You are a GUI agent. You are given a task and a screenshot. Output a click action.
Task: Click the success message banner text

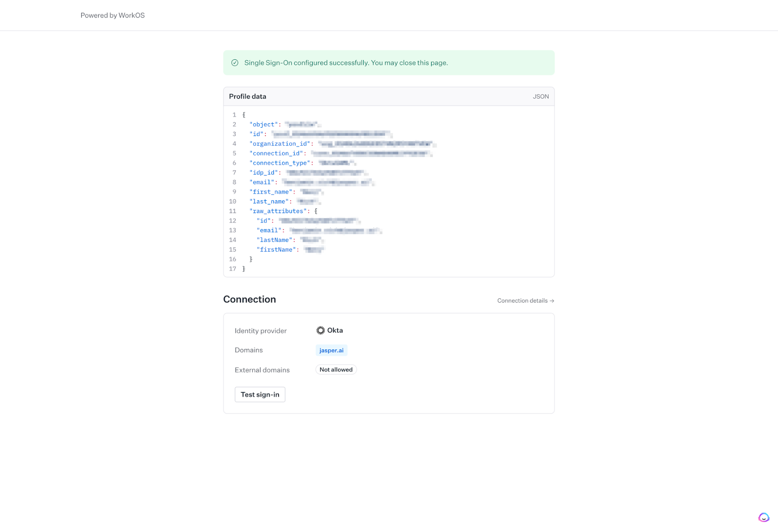[346, 63]
